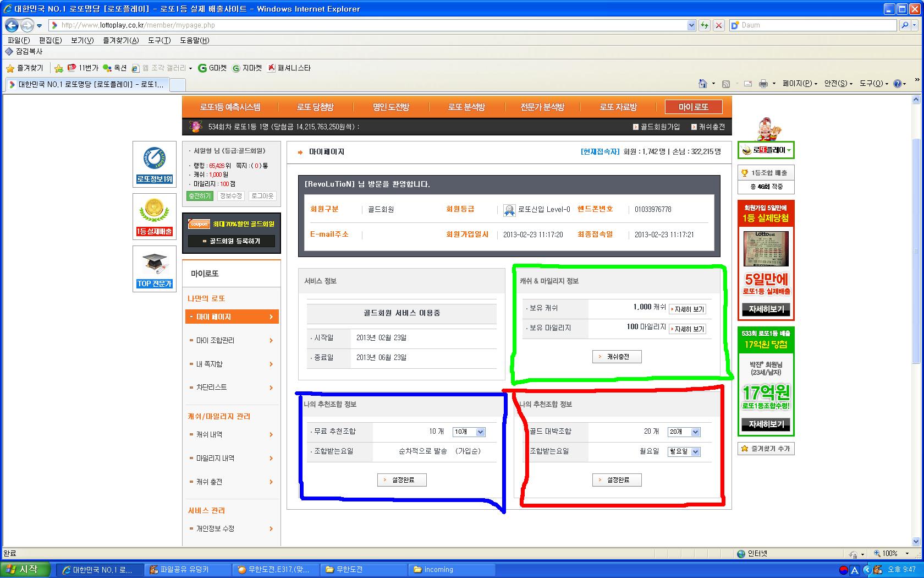Viewport: 924px width, 578px height.
Task: Click the 로그아웃 button
Action: point(262,196)
